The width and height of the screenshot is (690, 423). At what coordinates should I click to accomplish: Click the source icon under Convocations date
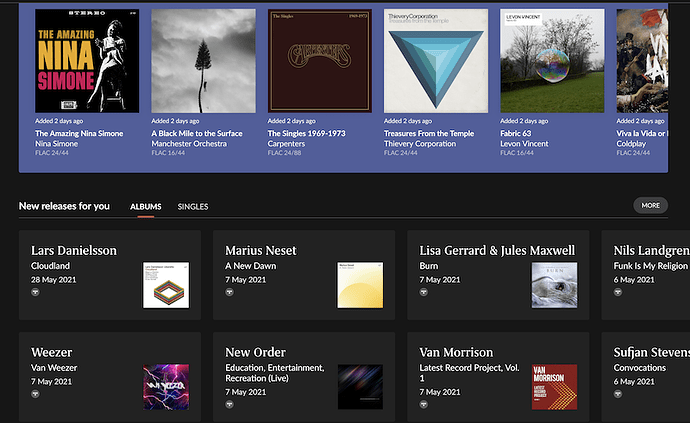click(x=618, y=394)
